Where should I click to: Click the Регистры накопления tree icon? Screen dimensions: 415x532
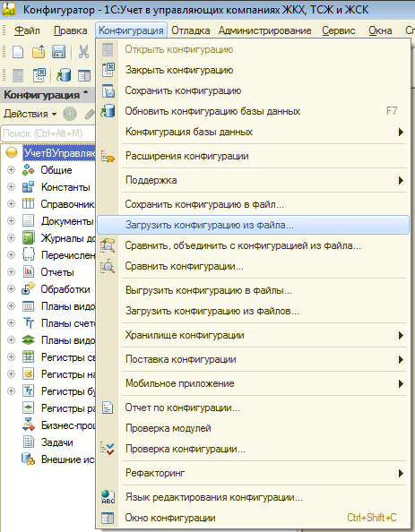pyautogui.click(x=28, y=373)
